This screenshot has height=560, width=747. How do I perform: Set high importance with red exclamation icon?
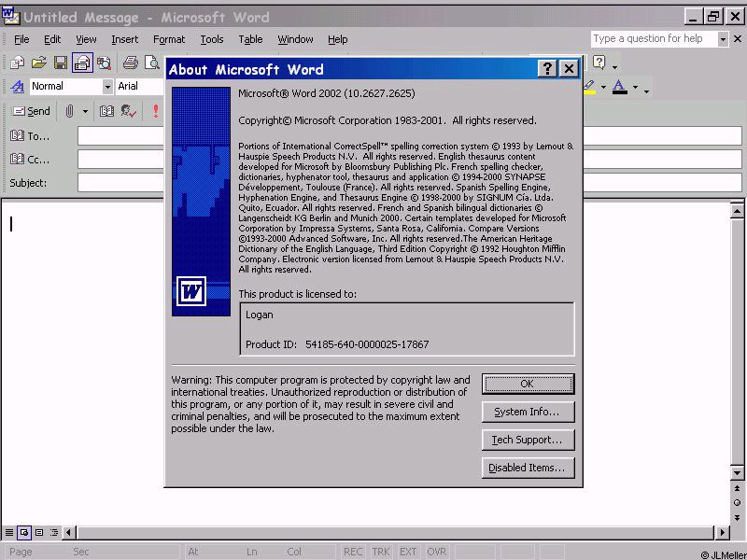tap(155, 111)
